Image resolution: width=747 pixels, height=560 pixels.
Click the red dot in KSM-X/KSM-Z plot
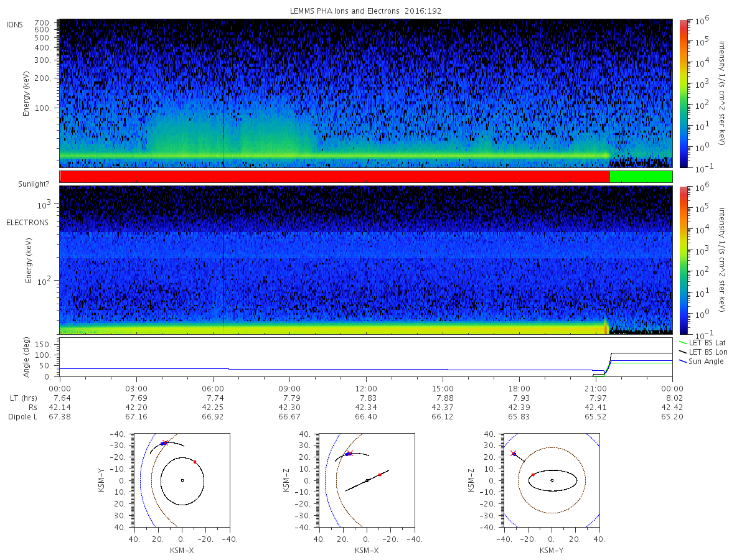point(380,475)
